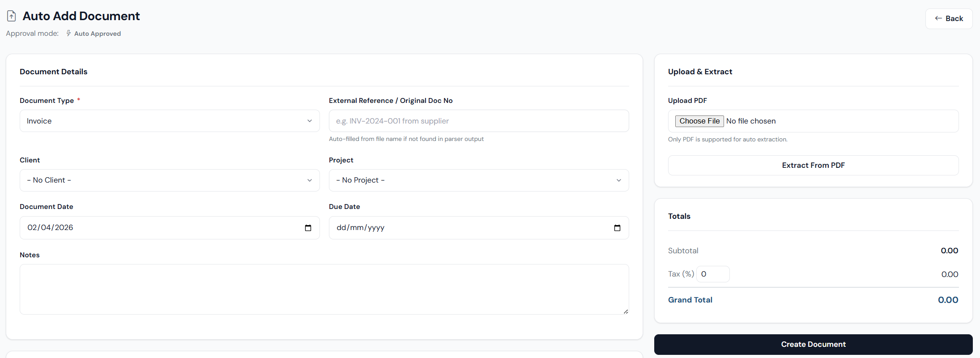Expand the Client dropdown set to No Client
This screenshot has height=358, width=980.
click(169, 180)
